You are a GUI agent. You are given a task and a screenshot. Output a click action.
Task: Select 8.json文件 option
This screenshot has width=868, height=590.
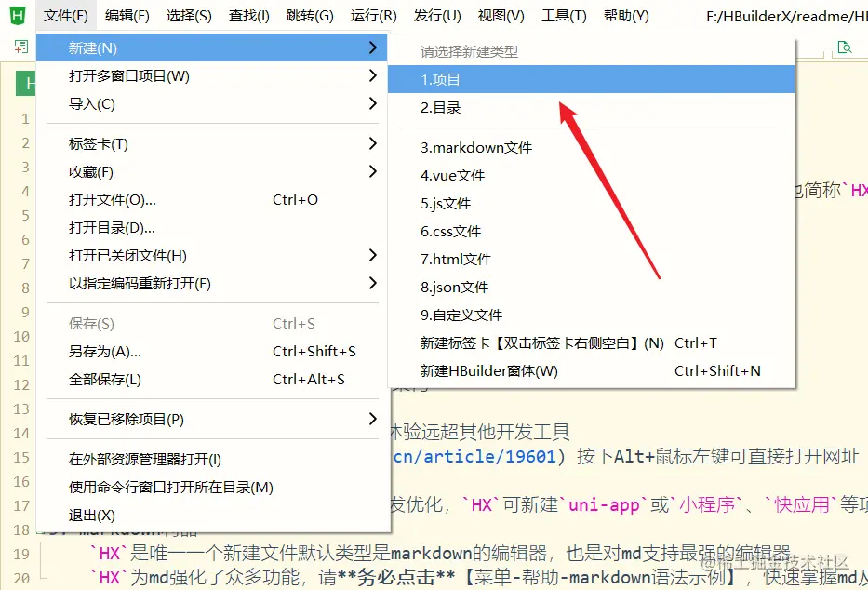591,287
